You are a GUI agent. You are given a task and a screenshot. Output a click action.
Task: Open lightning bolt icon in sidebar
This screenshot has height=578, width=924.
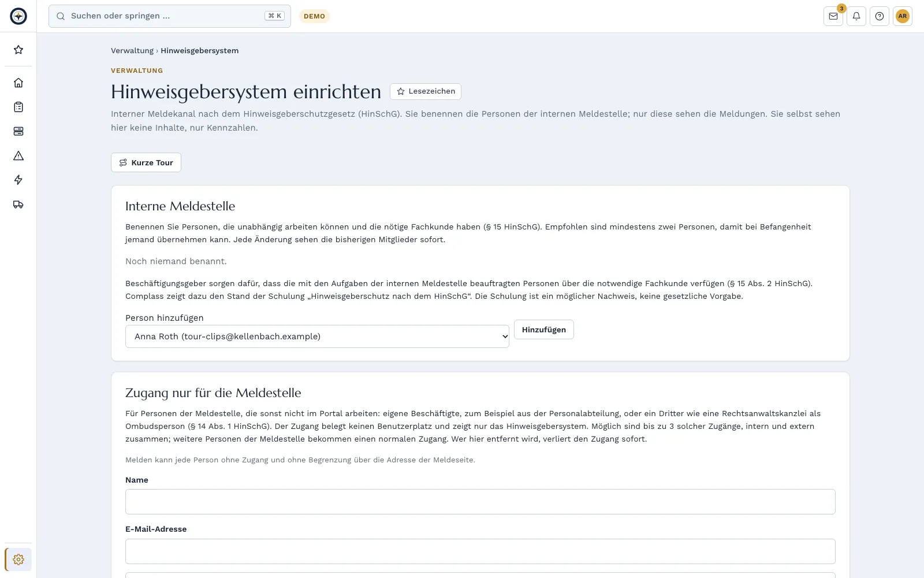pos(18,180)
